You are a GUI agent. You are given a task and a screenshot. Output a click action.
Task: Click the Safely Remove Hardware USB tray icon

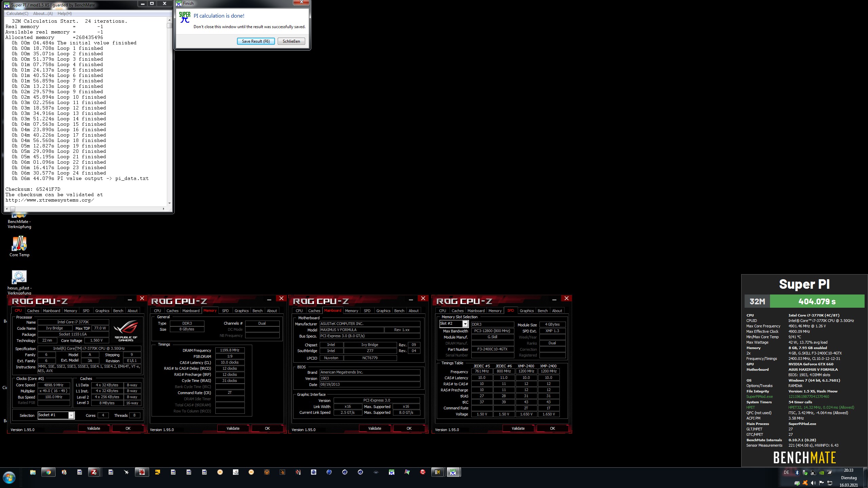805,472
